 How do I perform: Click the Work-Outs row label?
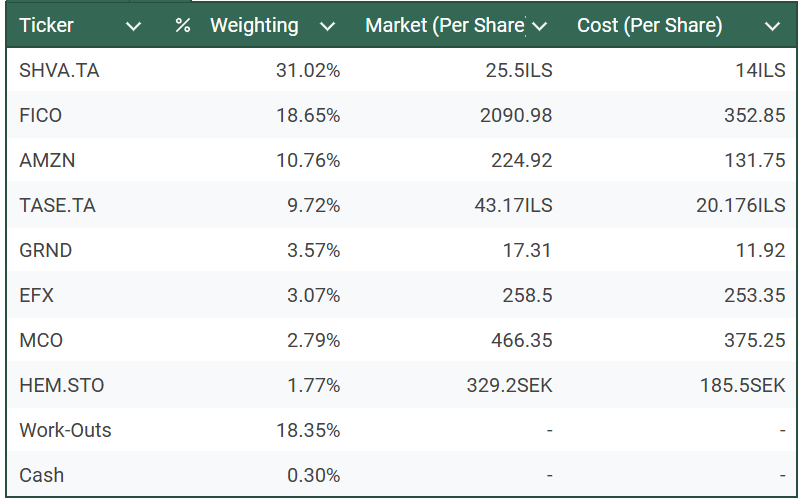coord(65,430)
